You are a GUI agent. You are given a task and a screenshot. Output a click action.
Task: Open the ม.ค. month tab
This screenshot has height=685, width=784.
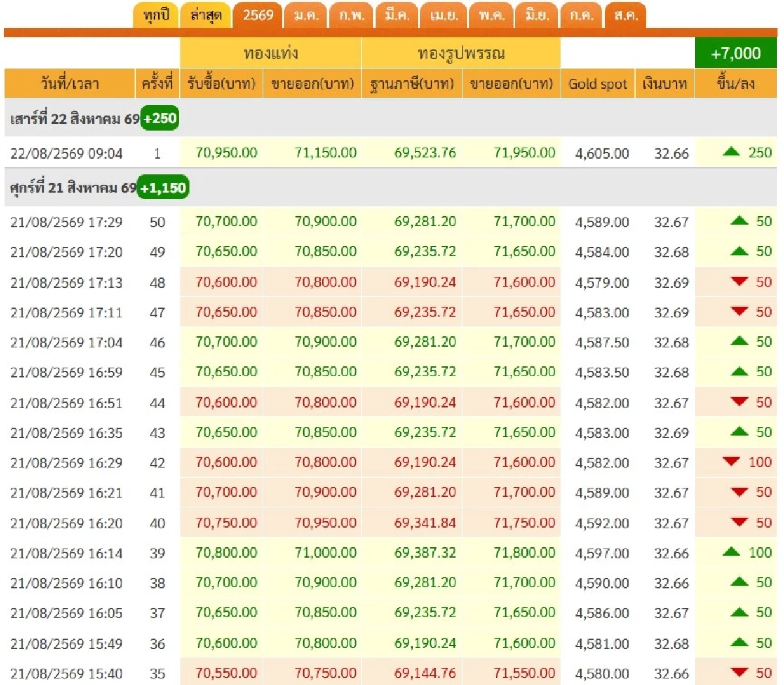tap(305, 15)
